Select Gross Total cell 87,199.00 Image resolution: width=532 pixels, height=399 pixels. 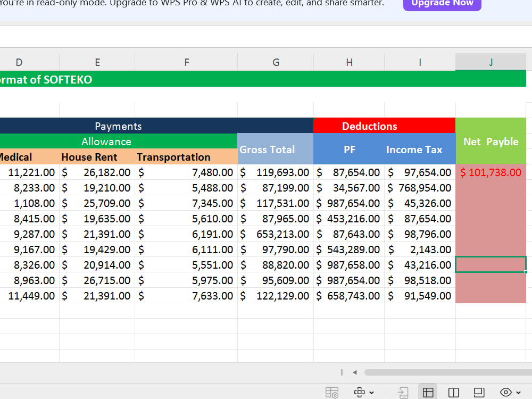tap(276, 188)
